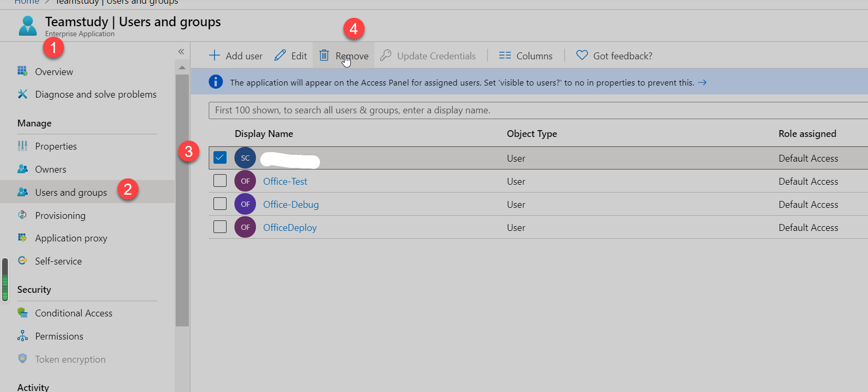Click the Columns list icon
This screenshot has height=392, width=868.
coord(505,56)
